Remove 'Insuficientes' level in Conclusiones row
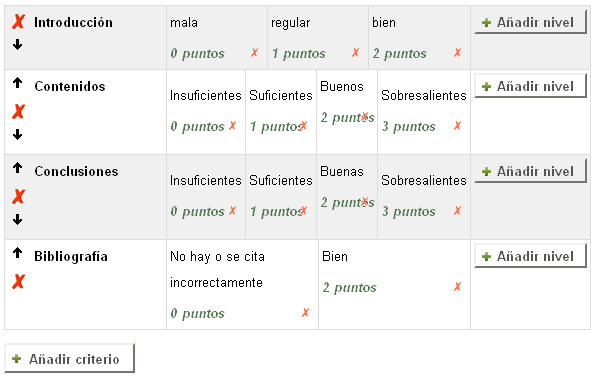The image size is (591, 381). coord(233,210)
